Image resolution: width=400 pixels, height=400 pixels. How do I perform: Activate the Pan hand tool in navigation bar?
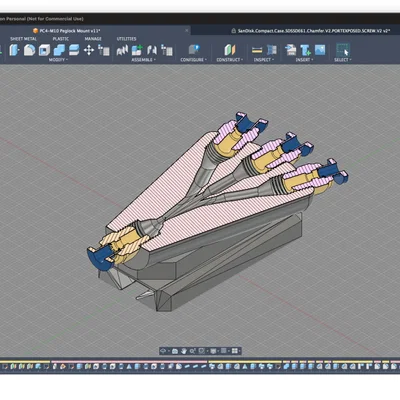[184, 351]
